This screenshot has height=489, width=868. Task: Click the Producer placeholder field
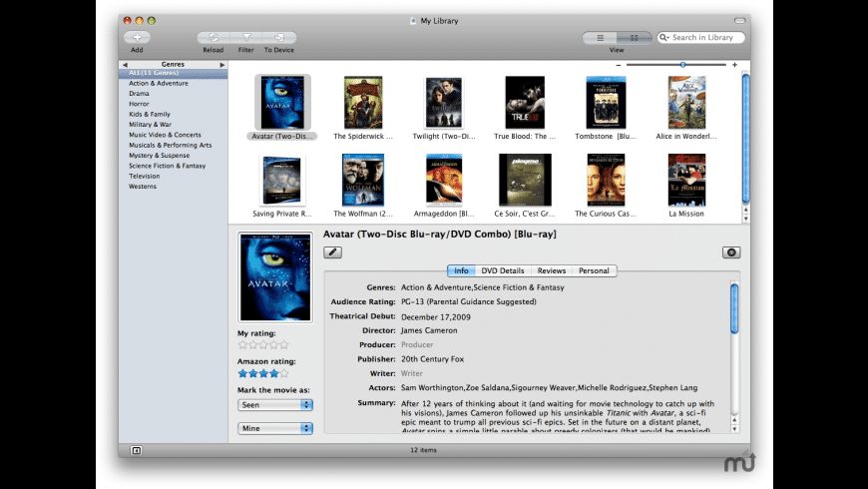[x=417, y=345]
